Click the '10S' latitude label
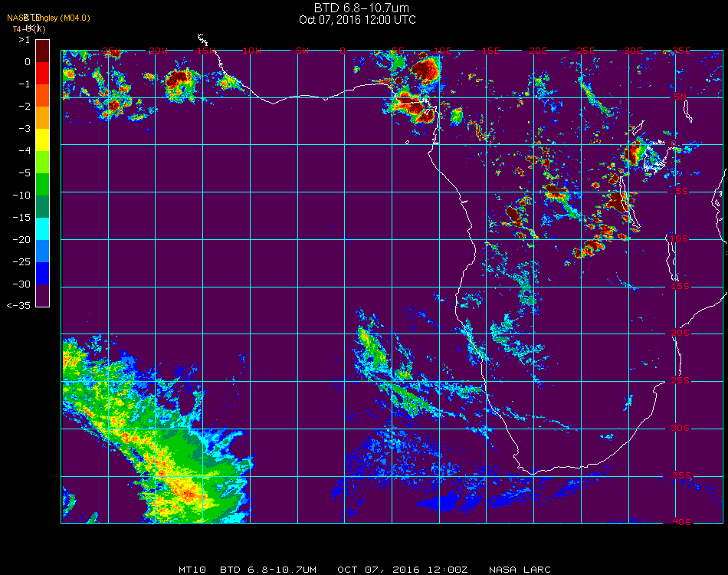 pos(679,238)
